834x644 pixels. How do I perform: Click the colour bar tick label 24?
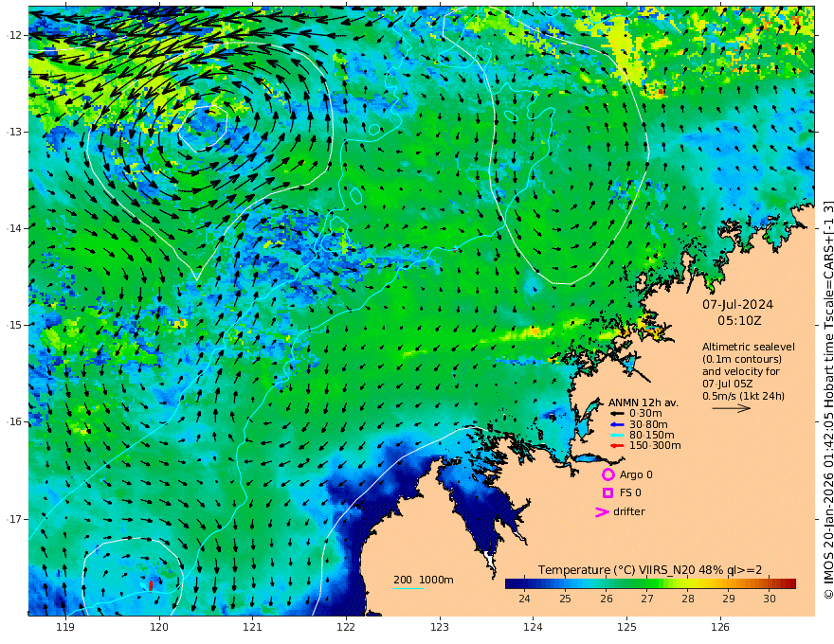click(524, 599)
